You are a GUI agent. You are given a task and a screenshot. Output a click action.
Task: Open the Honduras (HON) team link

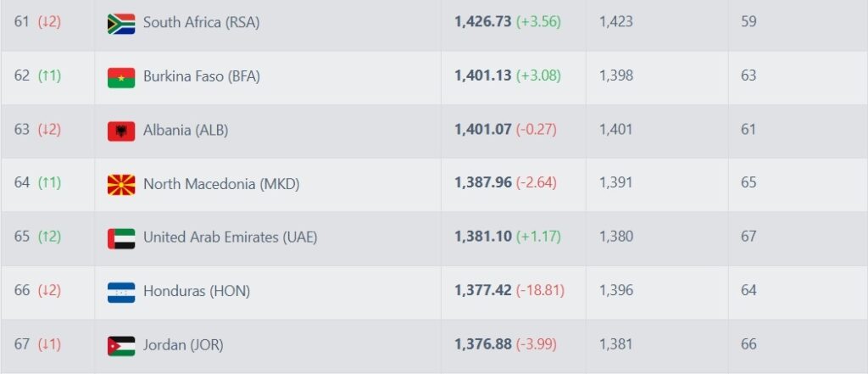point(196,292)
